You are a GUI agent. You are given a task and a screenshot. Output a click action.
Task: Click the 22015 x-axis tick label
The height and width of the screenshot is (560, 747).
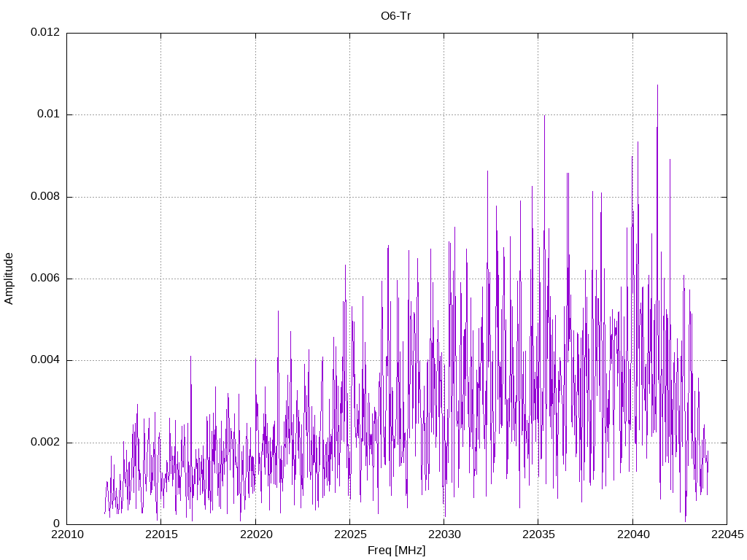point(161,534)
